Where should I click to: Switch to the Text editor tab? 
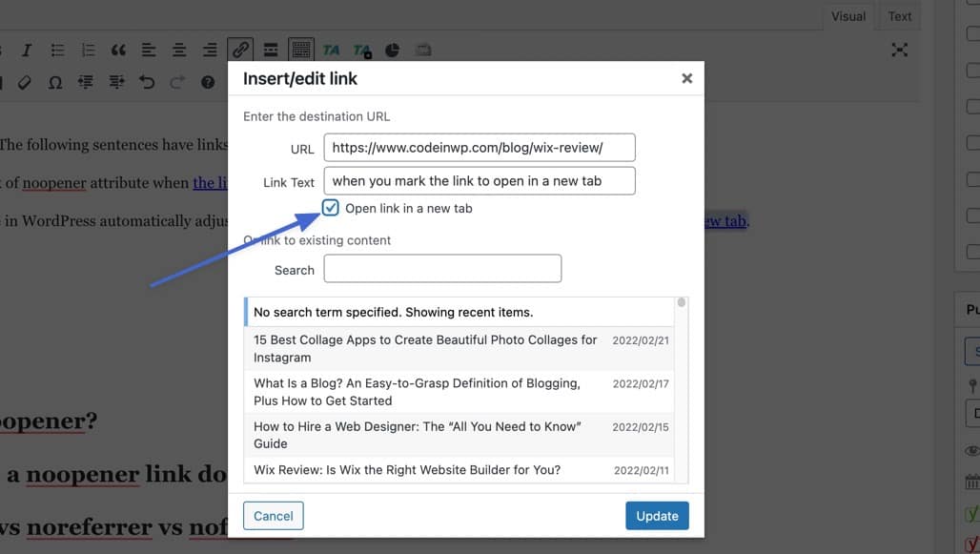tap(899, 16)
